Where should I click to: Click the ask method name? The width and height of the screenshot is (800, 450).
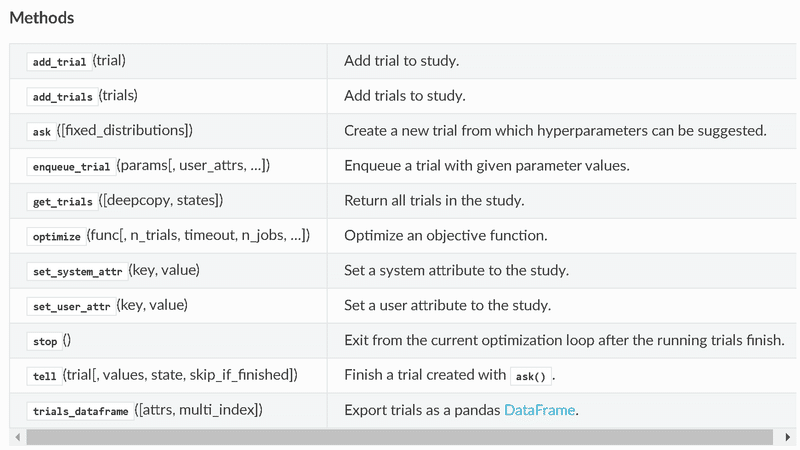(x=41, y=132)
